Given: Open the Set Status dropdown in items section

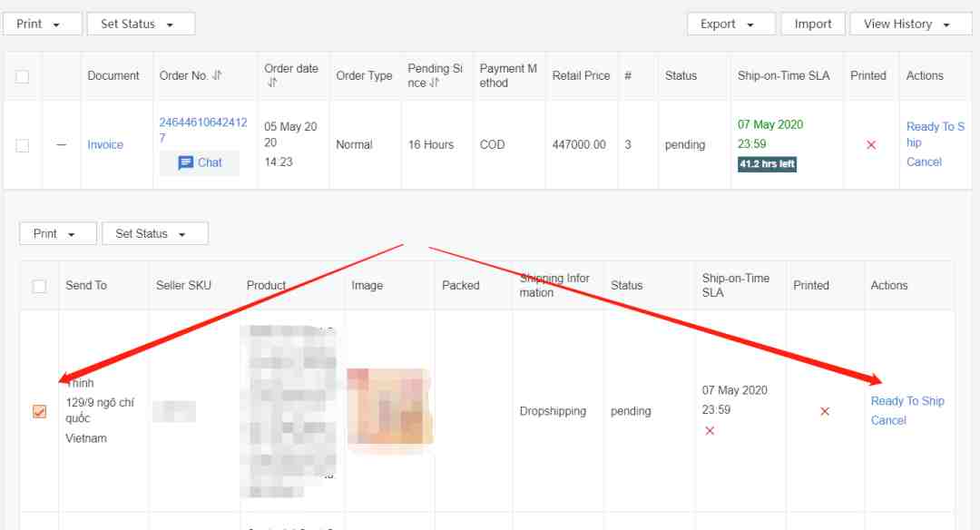Looking at the screenshot, I should pyautogui.click(x=154, y=234).
